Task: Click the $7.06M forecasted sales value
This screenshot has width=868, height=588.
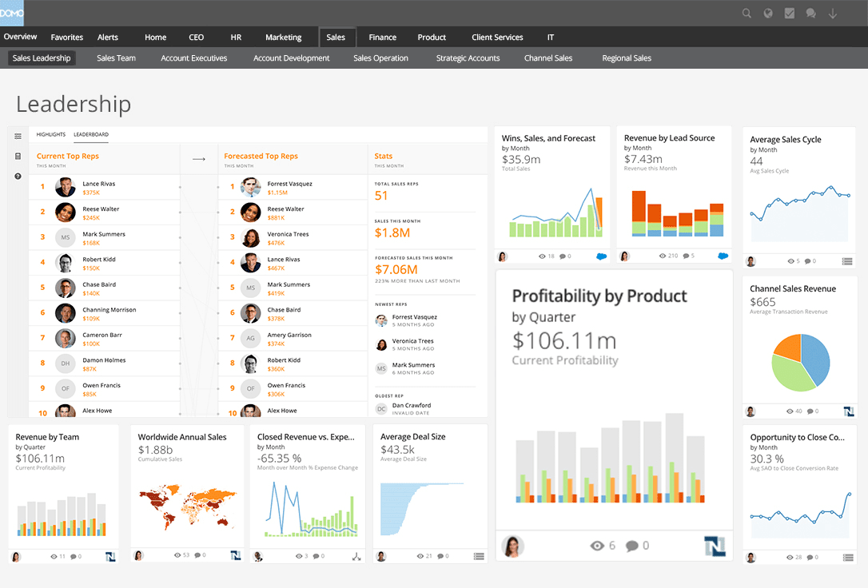Action: pyautogui.click(x=396, y=269)
